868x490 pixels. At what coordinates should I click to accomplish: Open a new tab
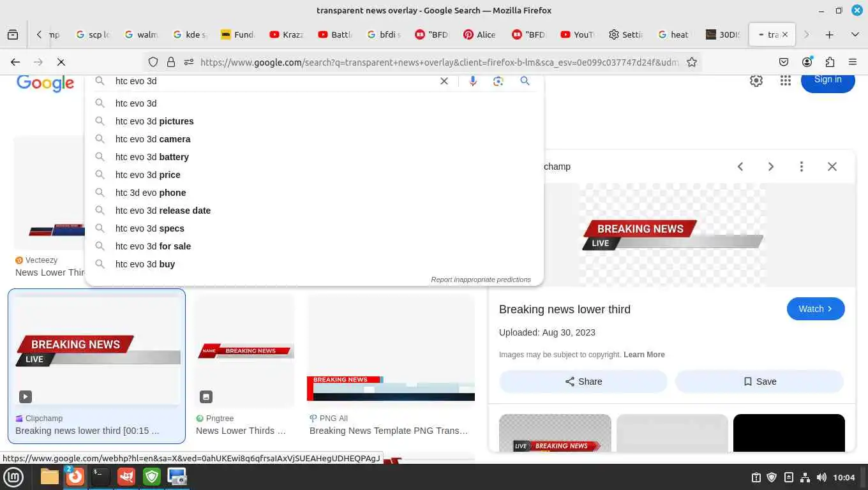click(829, 34)
